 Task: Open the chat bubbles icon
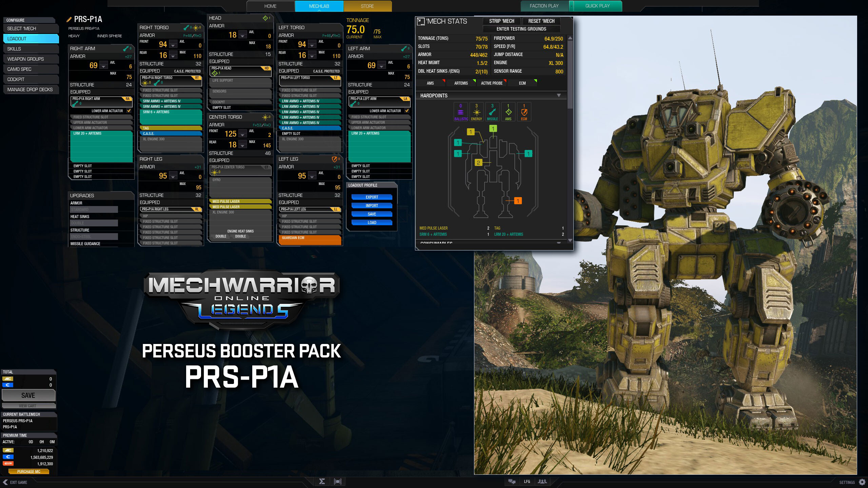point(512,482)
